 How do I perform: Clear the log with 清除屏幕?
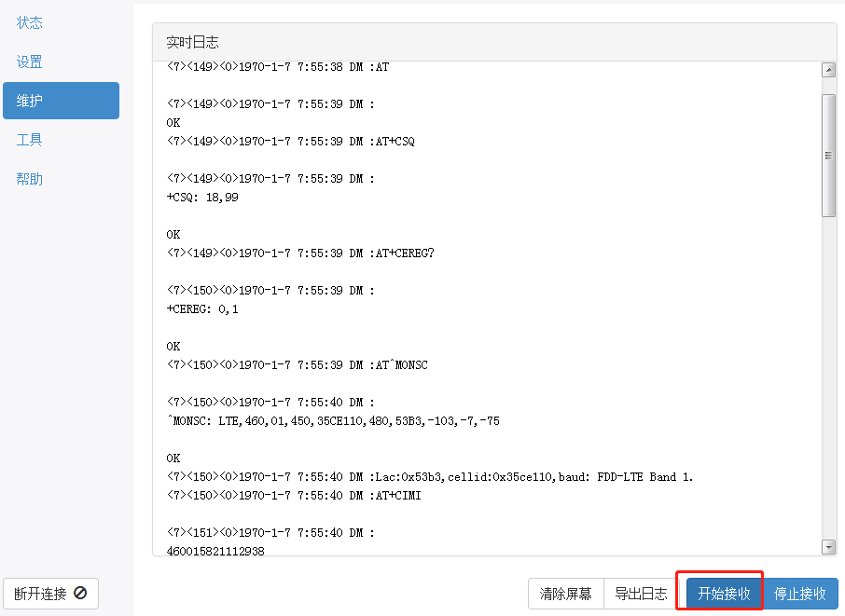tap(565, 594)
